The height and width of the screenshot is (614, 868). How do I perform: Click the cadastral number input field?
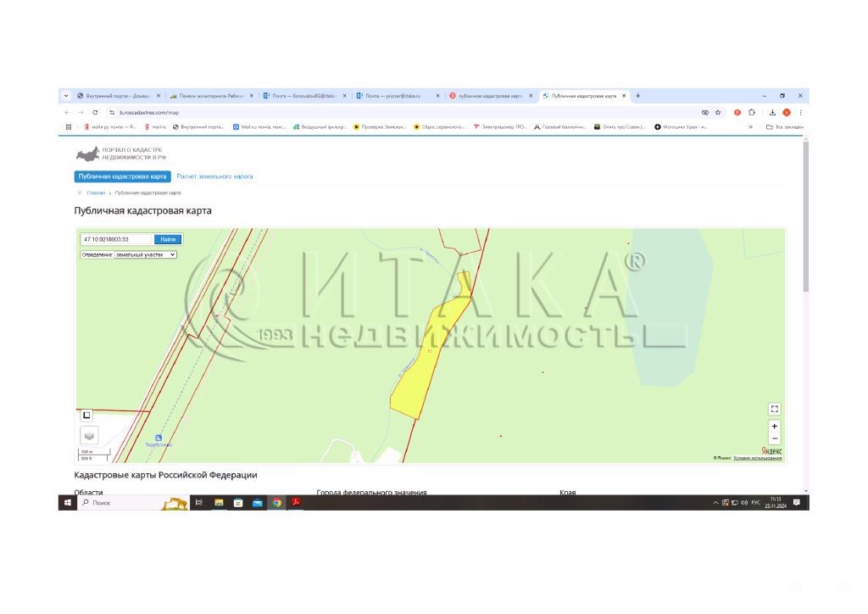coord(117,239)
